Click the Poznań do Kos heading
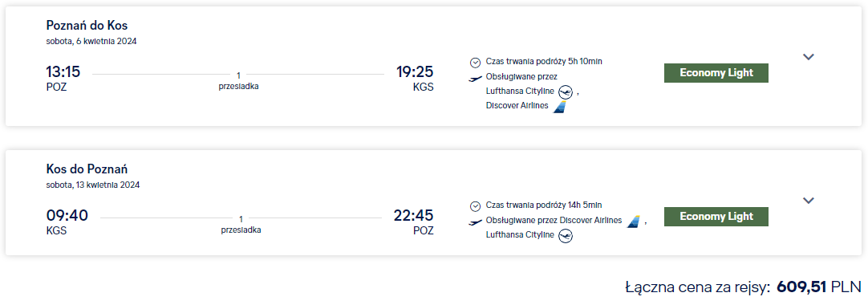The width and height of the screenshot is (868, 305). pyautogui.click(x=87, y=26)
